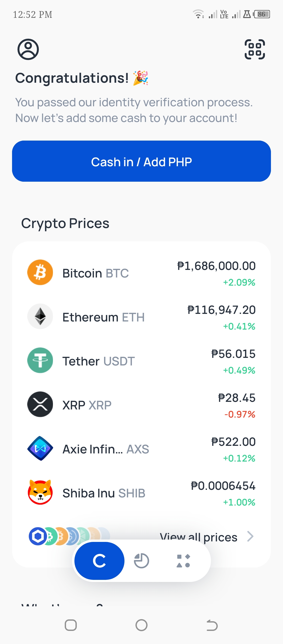Switch to the portfolio pie chart tab
This screenshot has height=644, width=283.
tap(141, 561)
